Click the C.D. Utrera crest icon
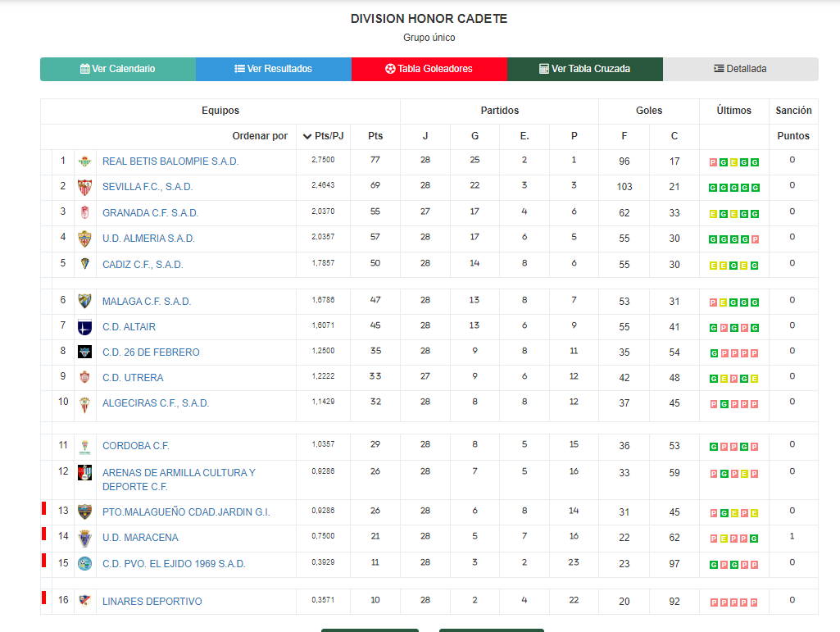Screen dimensions: 840x632 click(x=84, y=377)
